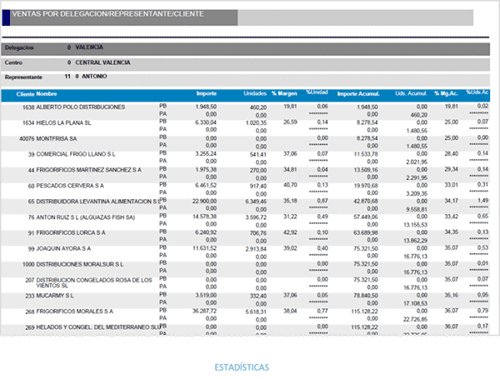Click the Cliente Nombre column header

click(x=37, y=94)
